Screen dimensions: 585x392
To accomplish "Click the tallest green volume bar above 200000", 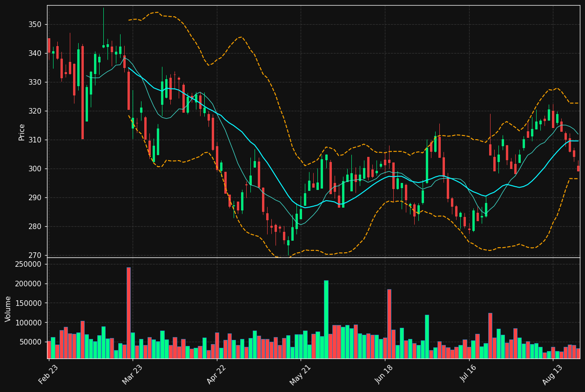I will (x=326, y=319).
